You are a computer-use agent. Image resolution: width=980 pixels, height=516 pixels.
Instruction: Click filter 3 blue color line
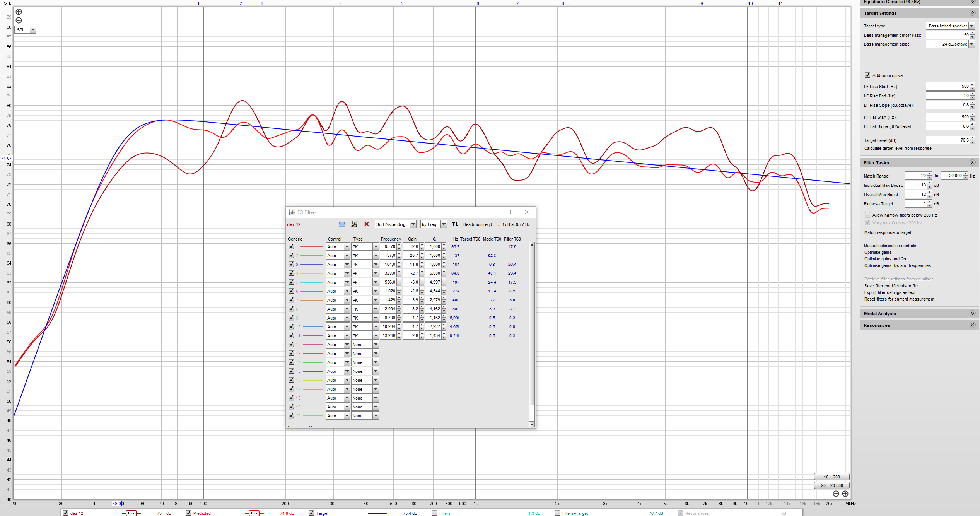312,265
